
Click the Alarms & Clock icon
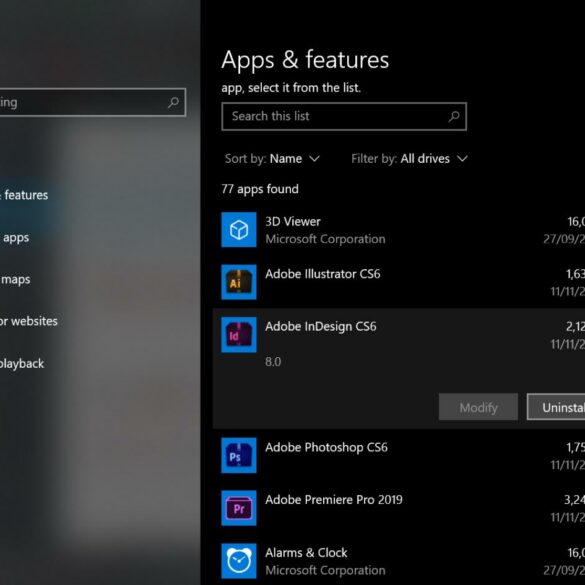(239, 561)
